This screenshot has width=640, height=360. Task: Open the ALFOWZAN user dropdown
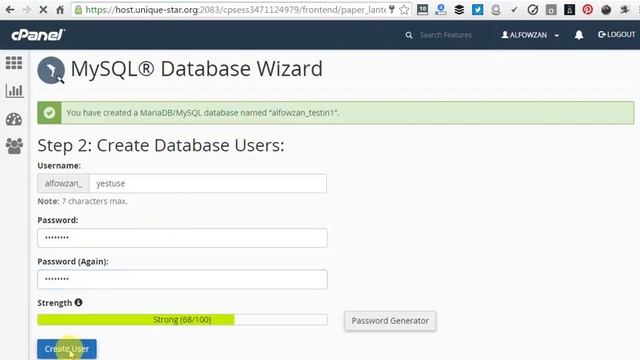coord(530,35)
